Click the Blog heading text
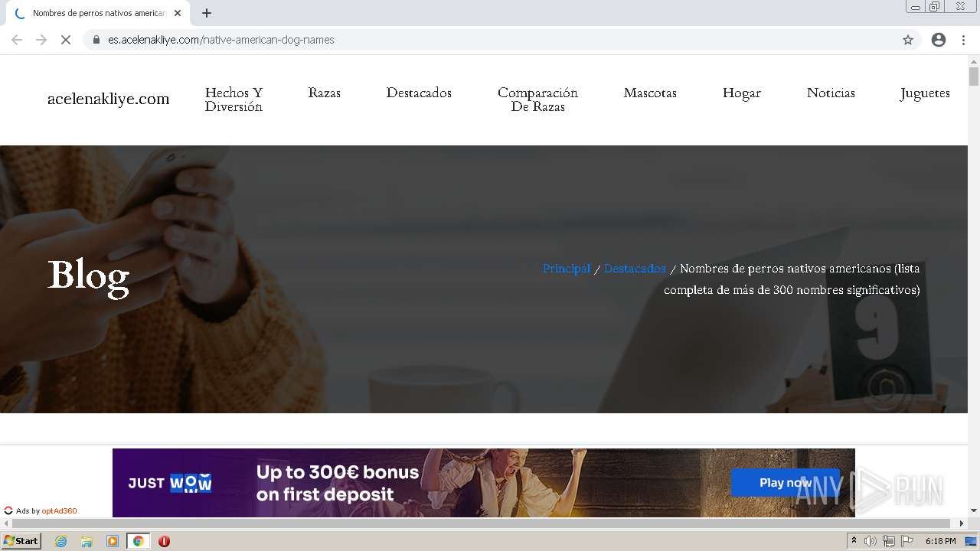 [88, 275]
